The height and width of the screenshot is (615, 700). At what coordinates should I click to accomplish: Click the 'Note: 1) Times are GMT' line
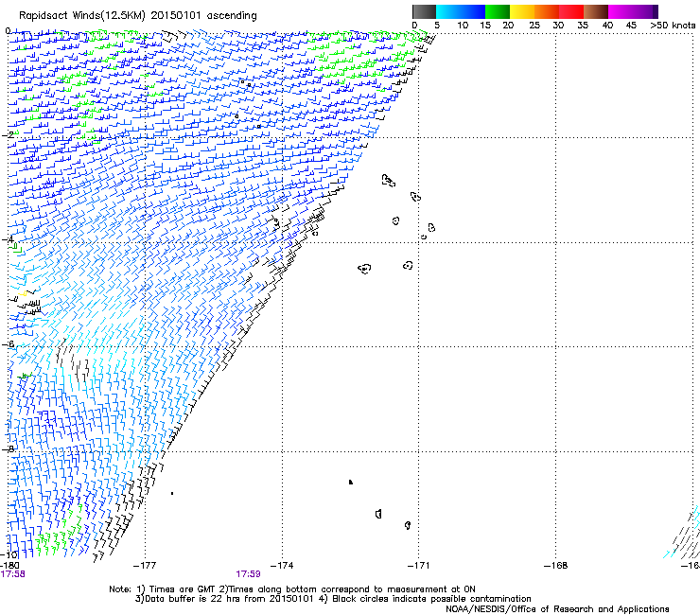pos(292,589)
